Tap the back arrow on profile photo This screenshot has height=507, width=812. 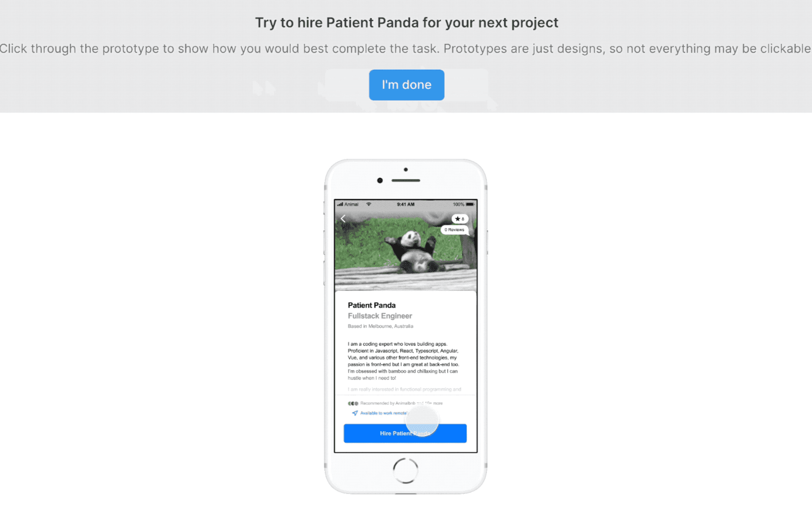click(x=343, y=219)
